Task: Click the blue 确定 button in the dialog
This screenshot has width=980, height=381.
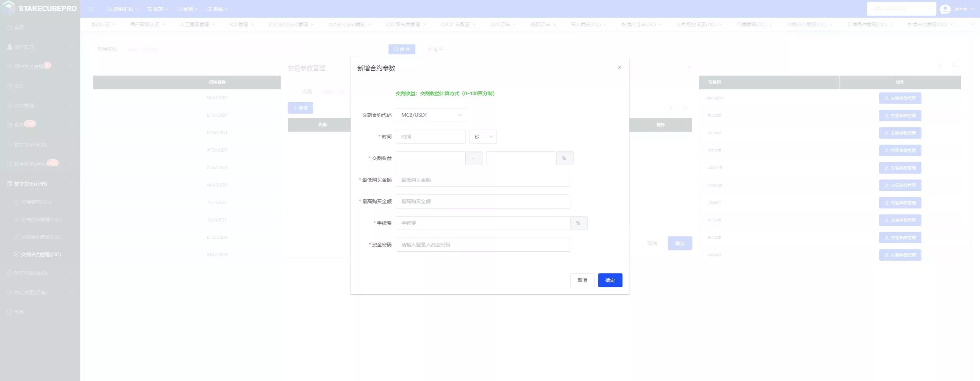Action: tap(610, 280)
